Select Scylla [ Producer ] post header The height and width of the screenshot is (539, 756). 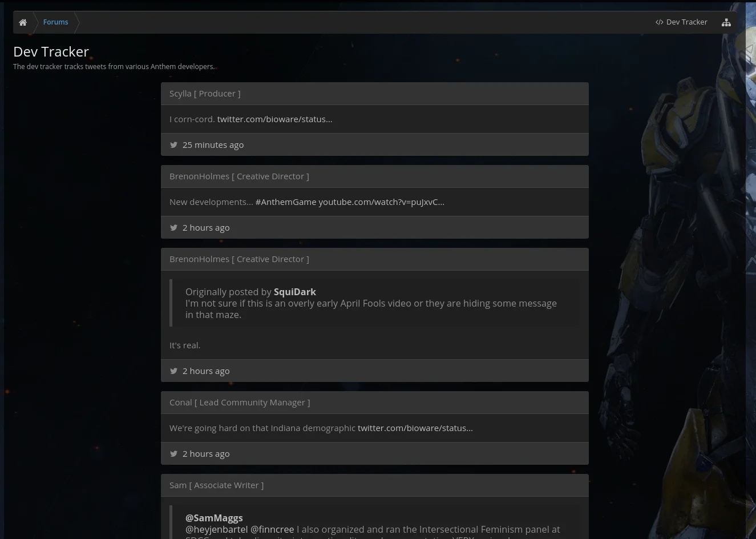point(374,94)
